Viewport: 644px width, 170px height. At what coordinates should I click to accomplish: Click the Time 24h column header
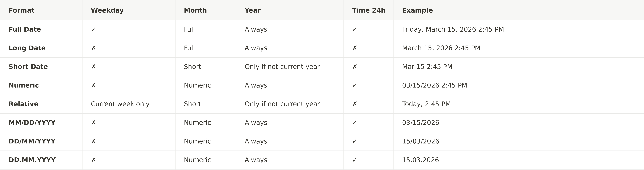pos(369,10)
